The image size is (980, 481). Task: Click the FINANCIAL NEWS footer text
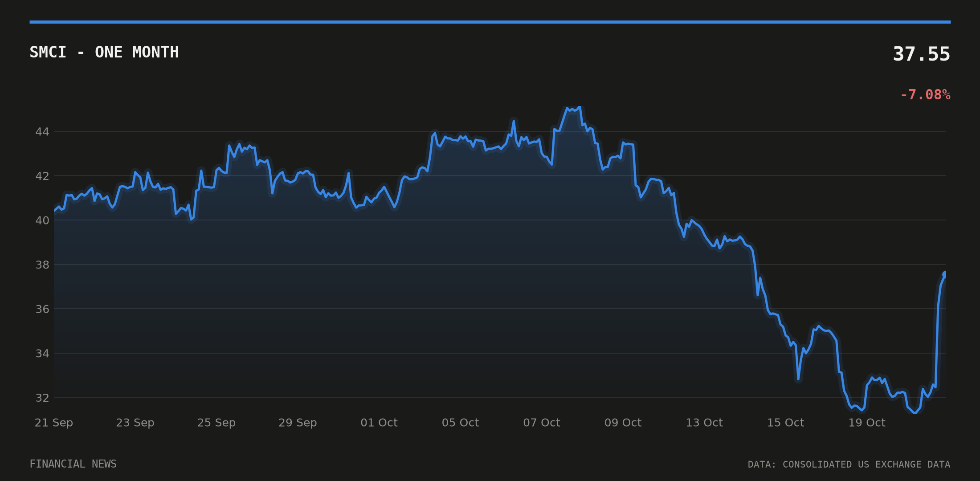click(x=73, y=464)
